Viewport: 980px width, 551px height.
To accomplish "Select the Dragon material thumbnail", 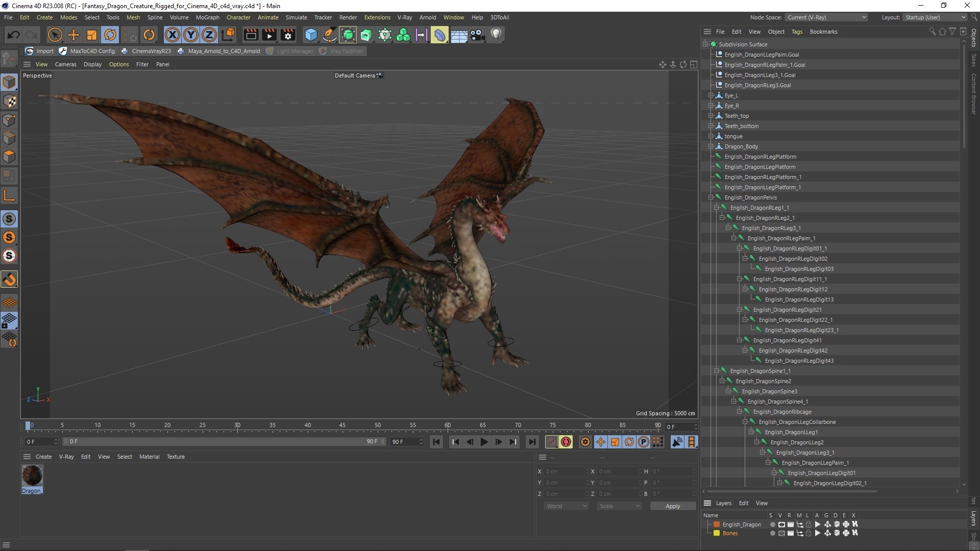I will click(x=32, y=475).
